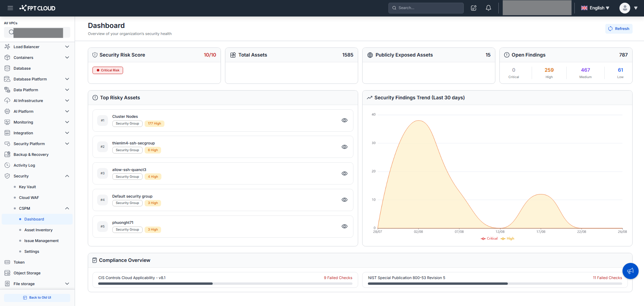Viewport: 644px width, 306px height.
Task: Click the NIST 800-53 compliance progress bar
Action: pos(495,284)
